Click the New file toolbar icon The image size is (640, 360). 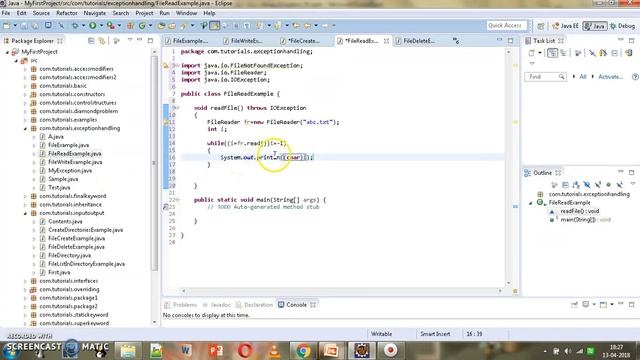tap(7, 26)
